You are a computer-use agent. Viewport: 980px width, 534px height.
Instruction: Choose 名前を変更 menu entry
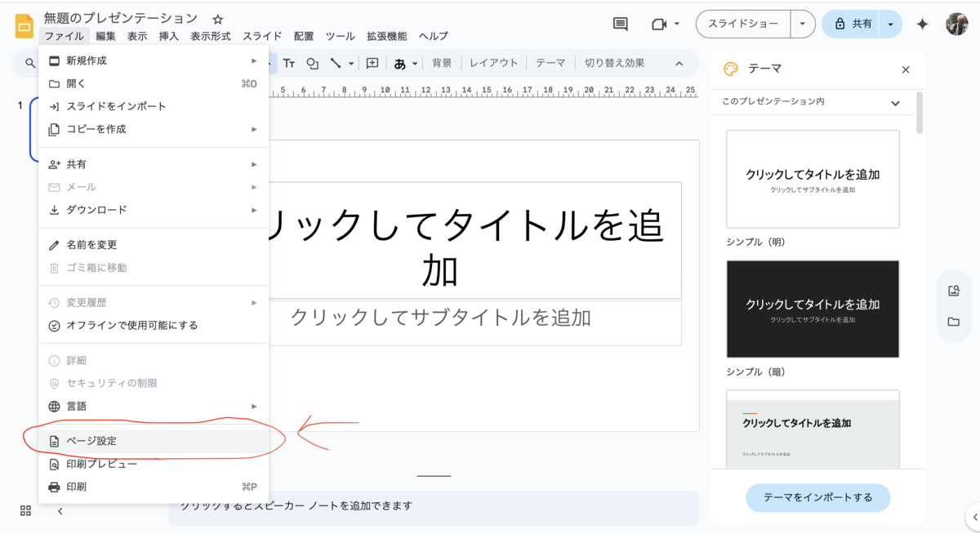coord(154,245)
